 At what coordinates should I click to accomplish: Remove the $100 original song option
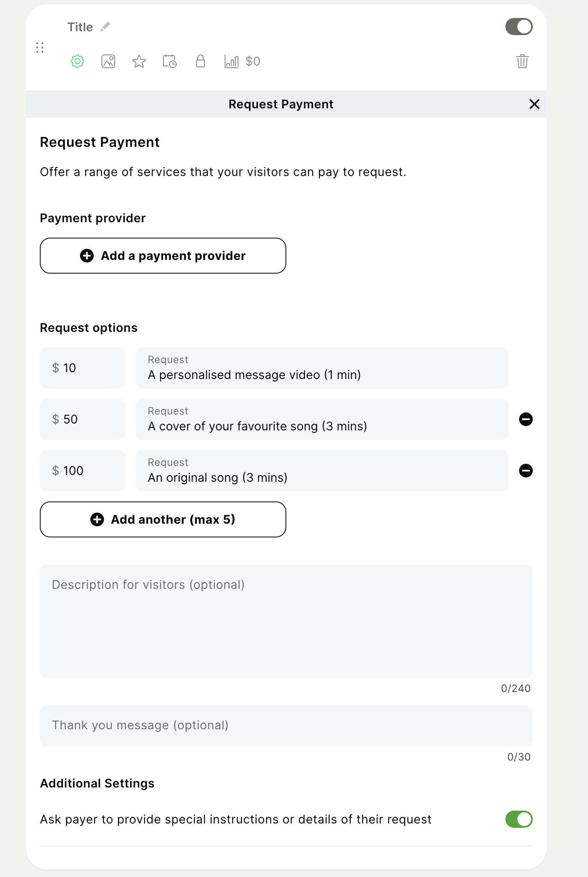pos(526,471)
